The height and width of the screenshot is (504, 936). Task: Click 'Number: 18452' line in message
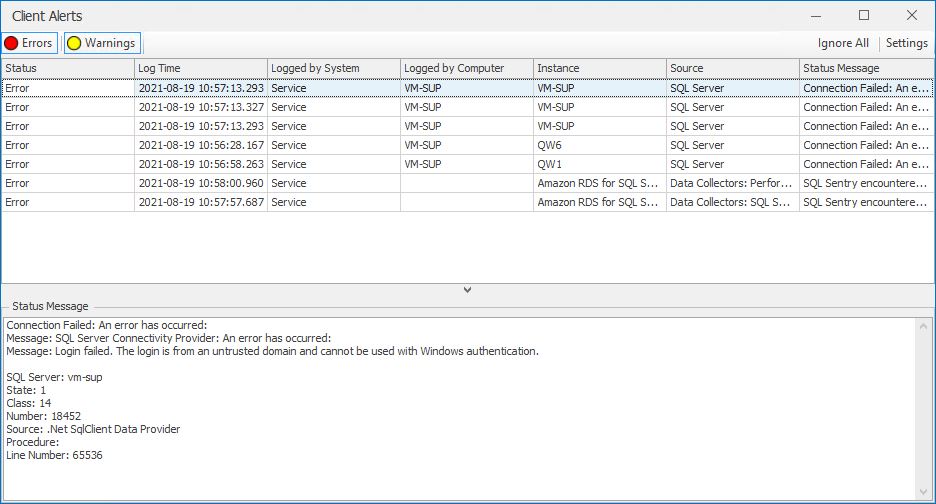tap(44, 416)
